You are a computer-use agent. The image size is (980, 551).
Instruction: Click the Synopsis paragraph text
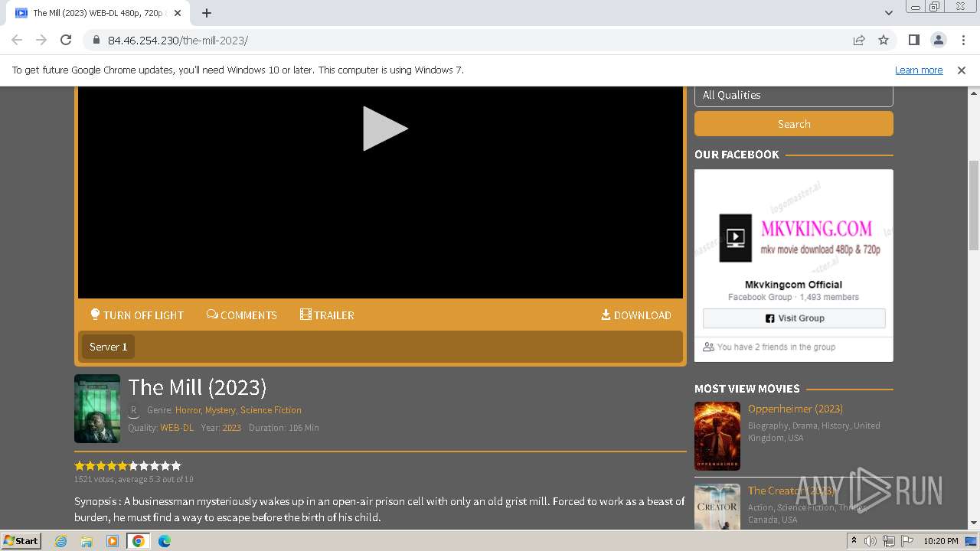coord(380,510)
